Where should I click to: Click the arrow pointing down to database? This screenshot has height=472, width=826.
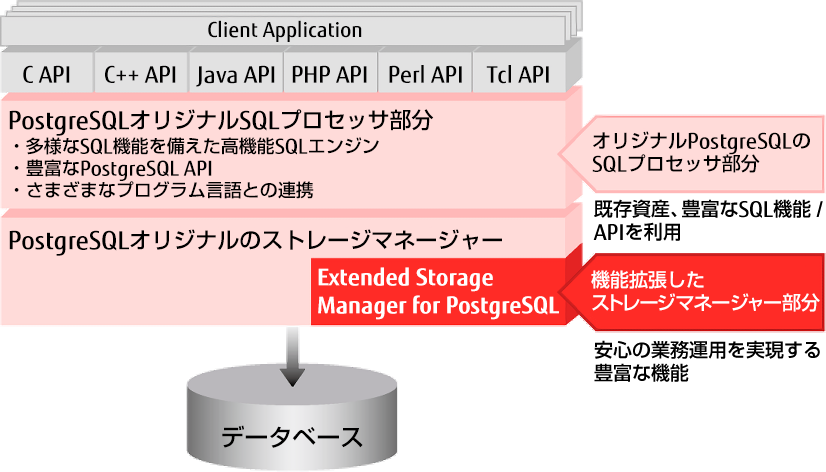click(x=292, y=357)
